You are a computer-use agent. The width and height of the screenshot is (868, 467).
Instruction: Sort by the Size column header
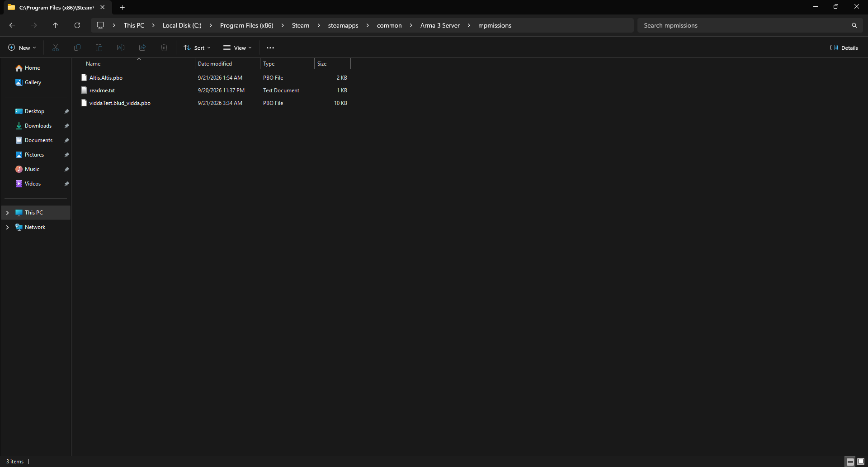pos(332,64)
